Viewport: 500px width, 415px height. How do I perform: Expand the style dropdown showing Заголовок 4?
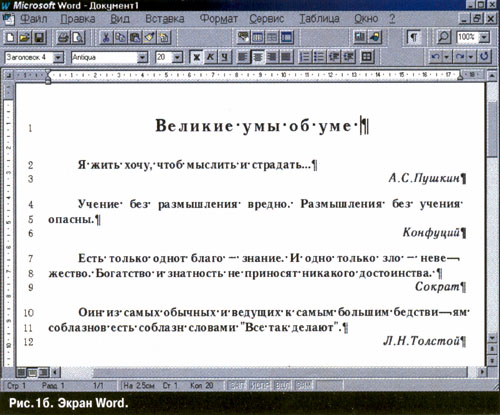[58, 57]
